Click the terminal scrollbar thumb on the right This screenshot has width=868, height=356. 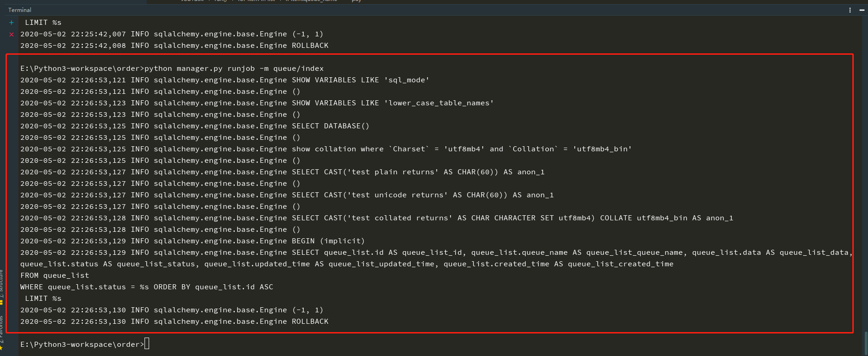pyautogui.click(x=865, y=343)
